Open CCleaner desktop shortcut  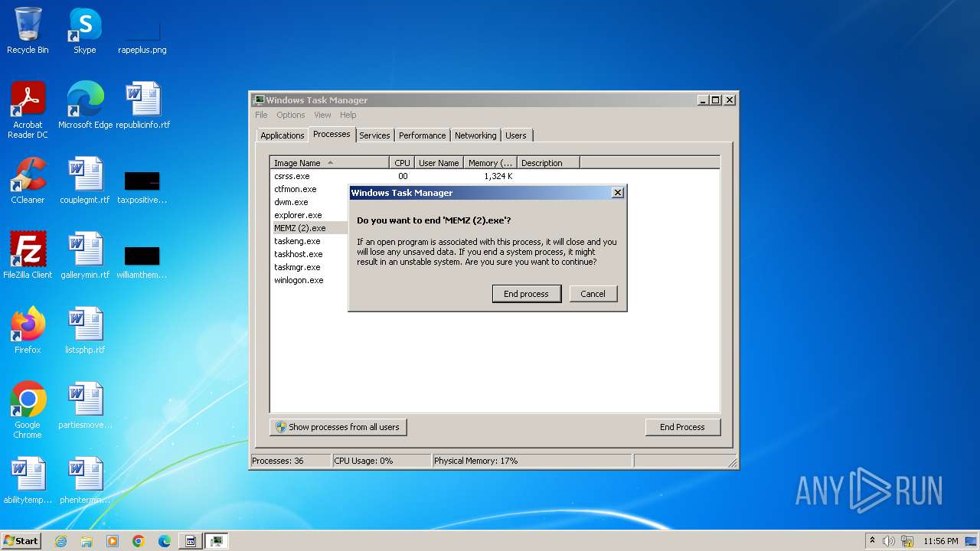(x=28, y=181)
